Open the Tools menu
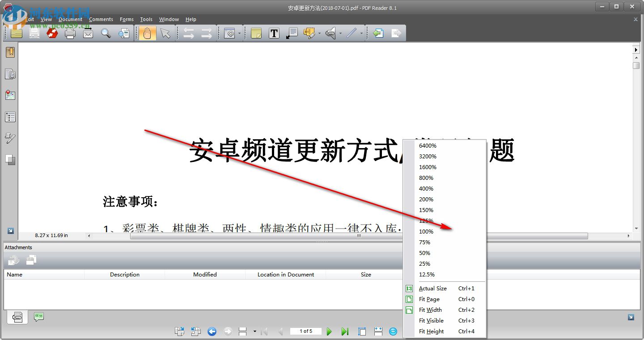This screenshot has width=644, height=340. tap(146, 19)
